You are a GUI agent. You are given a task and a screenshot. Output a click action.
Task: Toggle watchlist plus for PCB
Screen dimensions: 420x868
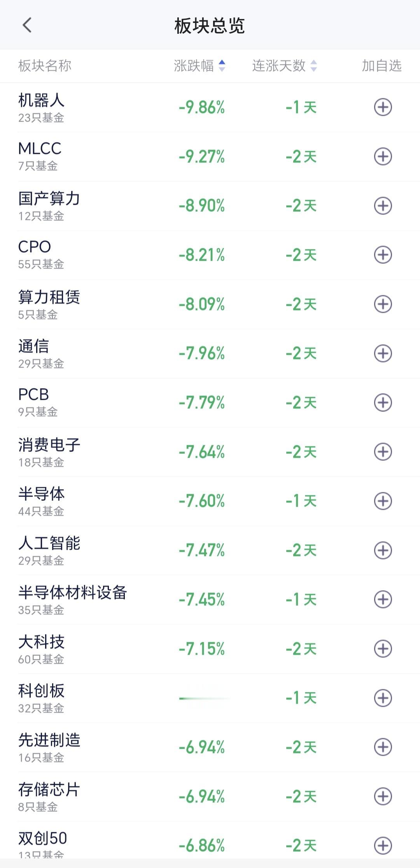click(x=383, y=403)
